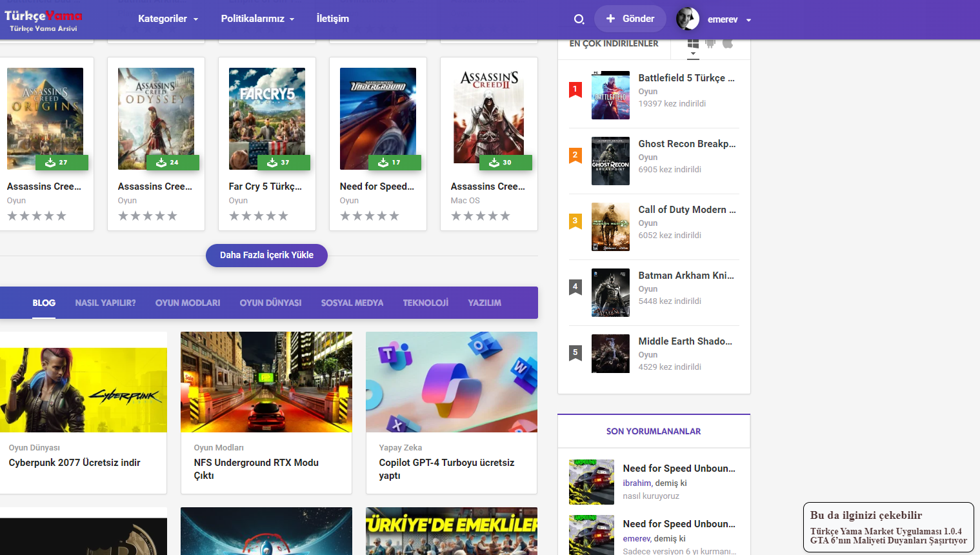This screenshot has width=980, height=555.
Task: Open Need for Speed Underground cover image
Action: 378,119
